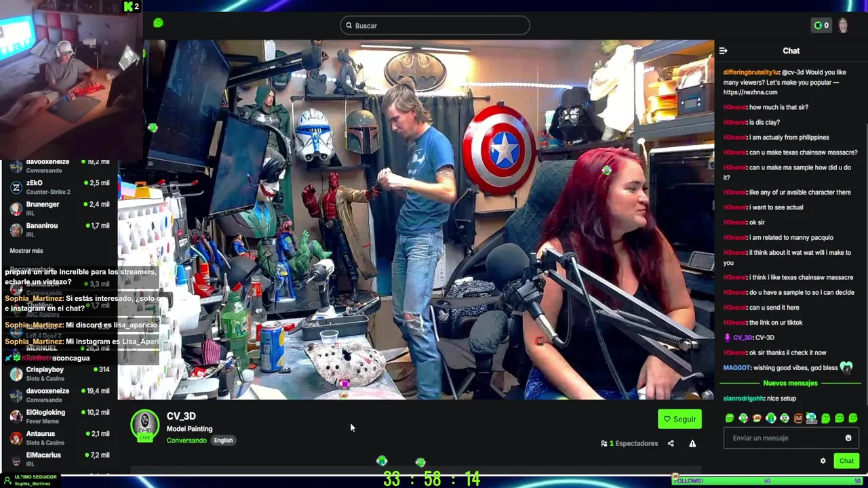The image size is (868, 488).
Task: Click the 'is dis clay?' chat message
Action: click(x=764, y=122)
